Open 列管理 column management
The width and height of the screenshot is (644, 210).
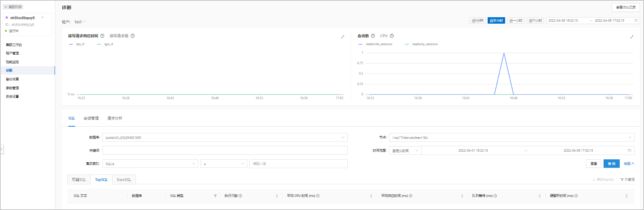click(x=627, y=180)
